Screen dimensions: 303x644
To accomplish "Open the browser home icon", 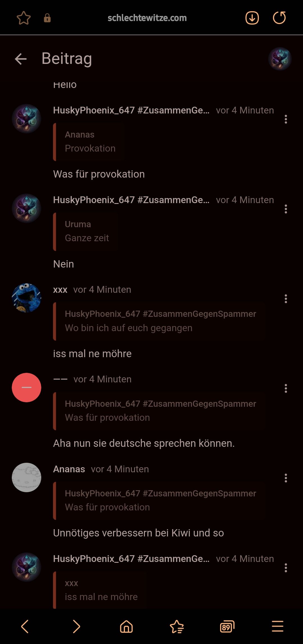I will [x=126, y=626].
